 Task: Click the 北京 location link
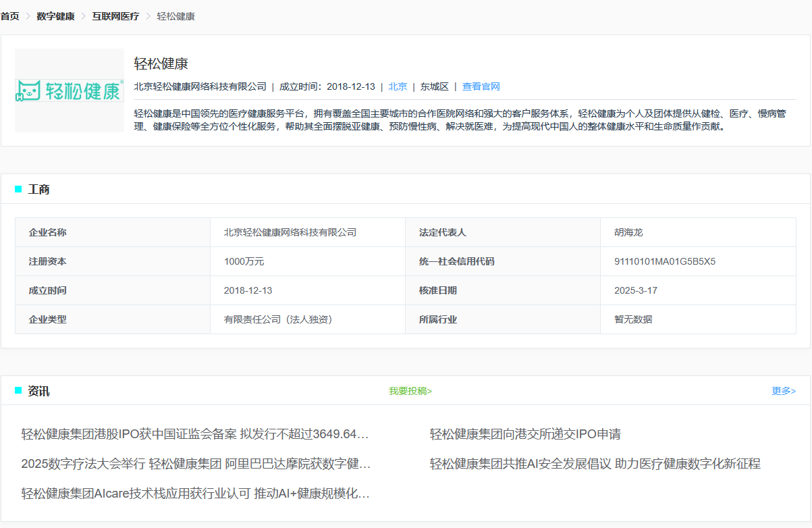398,86
